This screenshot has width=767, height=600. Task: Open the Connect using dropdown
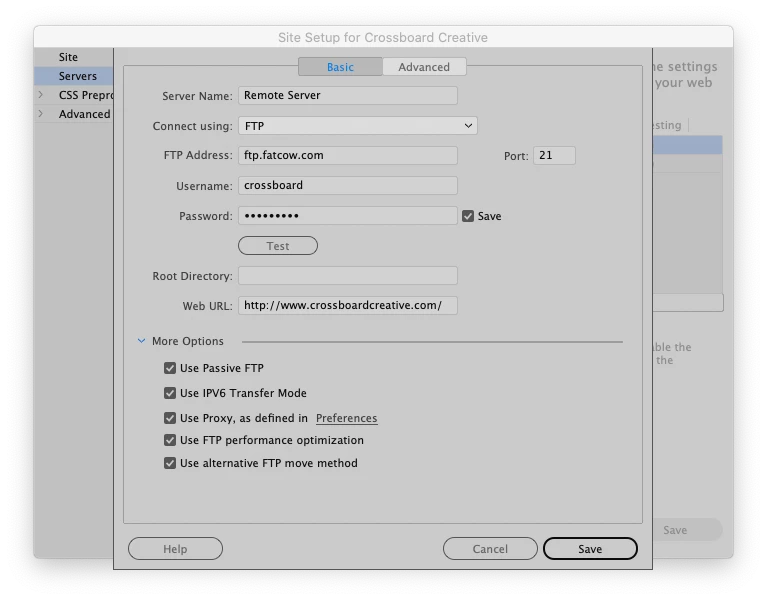[x=358, y=126]
